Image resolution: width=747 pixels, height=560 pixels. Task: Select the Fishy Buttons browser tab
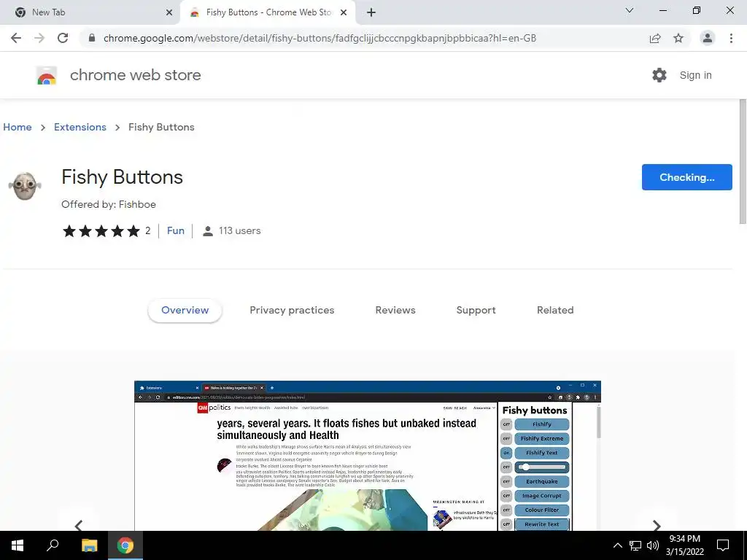click(268, 12)
